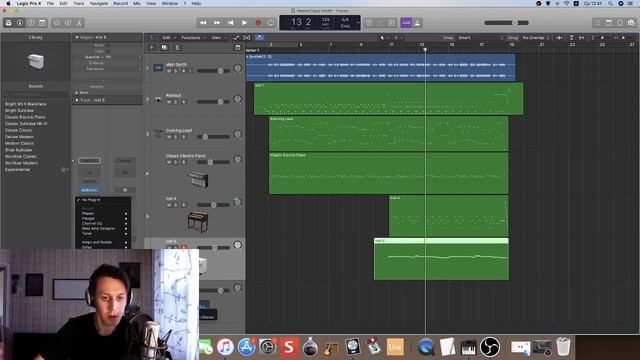The image size is (640, 360).
Task: Start playback with the Play button
Action: [x=244, y=23]
